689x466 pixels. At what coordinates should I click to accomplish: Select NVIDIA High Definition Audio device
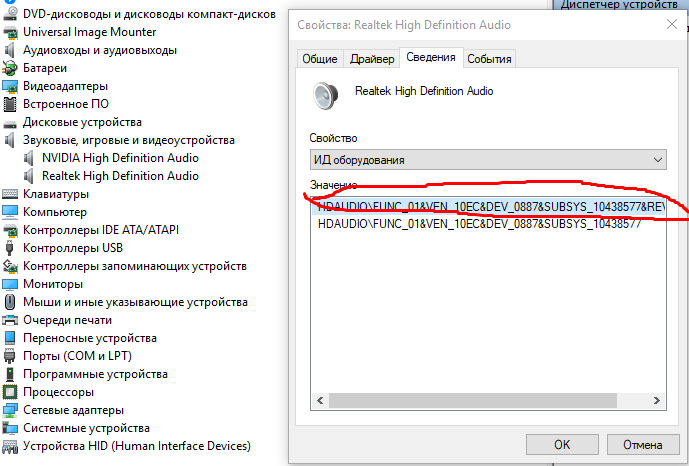(x=120, y=158)
